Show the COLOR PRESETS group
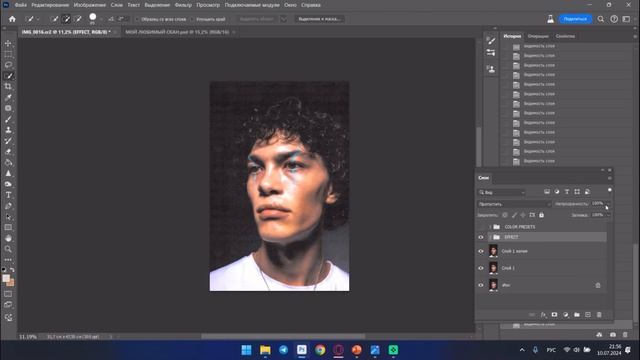640x360 pixels. click(x=481, y=227)
